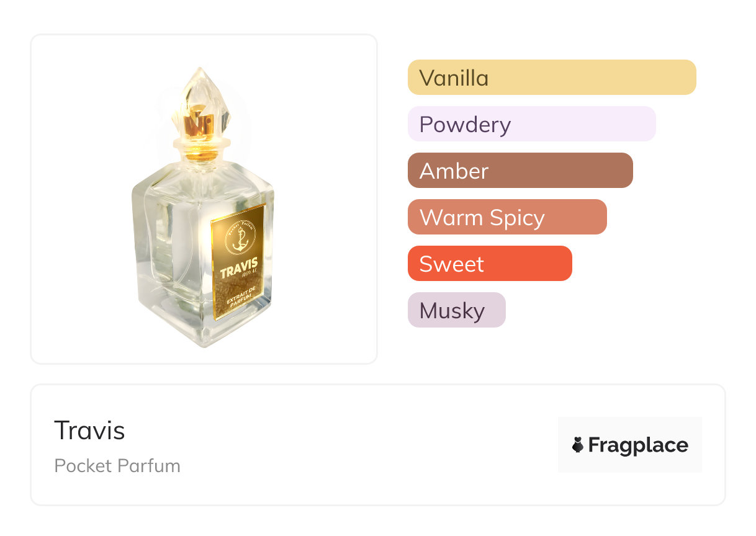Select the Powdery accord bar
The image size is (756, 536).
pos(531,124)
